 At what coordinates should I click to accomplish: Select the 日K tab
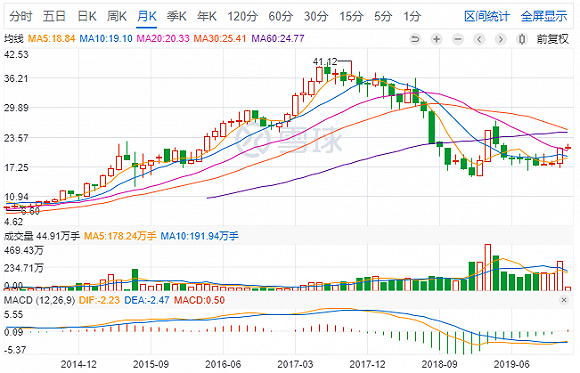point(87,16)
